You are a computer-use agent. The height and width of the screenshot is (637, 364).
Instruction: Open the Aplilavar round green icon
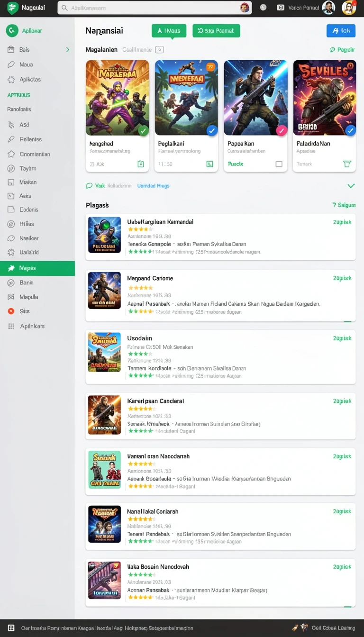point(12,30)
